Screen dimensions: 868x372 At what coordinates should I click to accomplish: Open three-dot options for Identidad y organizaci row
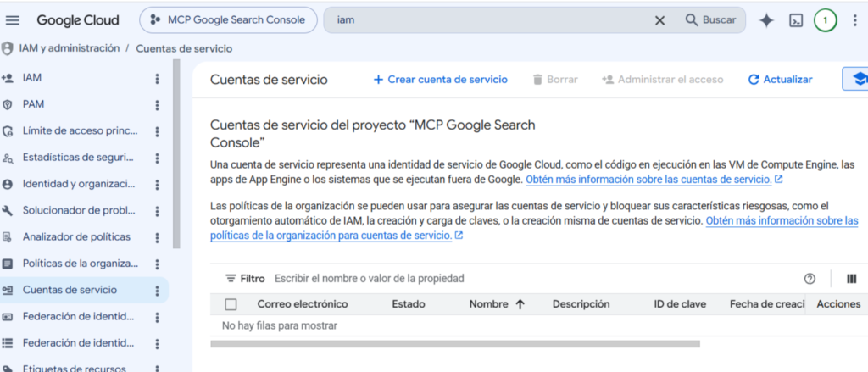[x=157, y=185]
